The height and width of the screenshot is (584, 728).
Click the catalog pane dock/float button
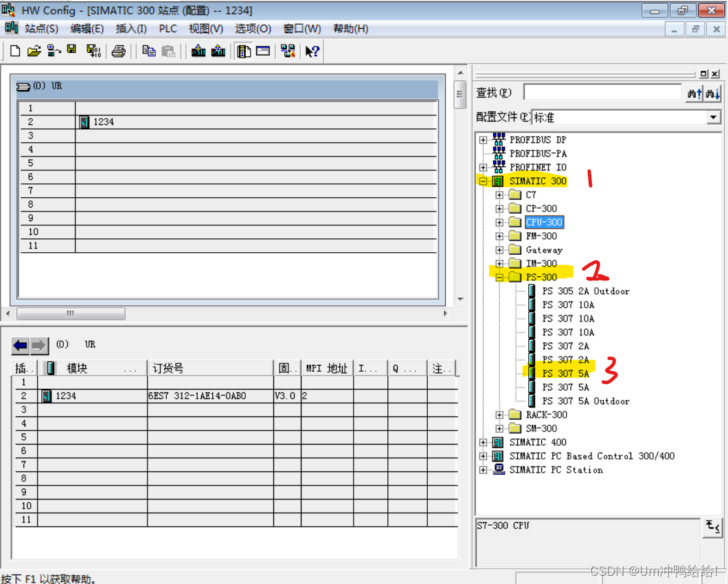703,74
